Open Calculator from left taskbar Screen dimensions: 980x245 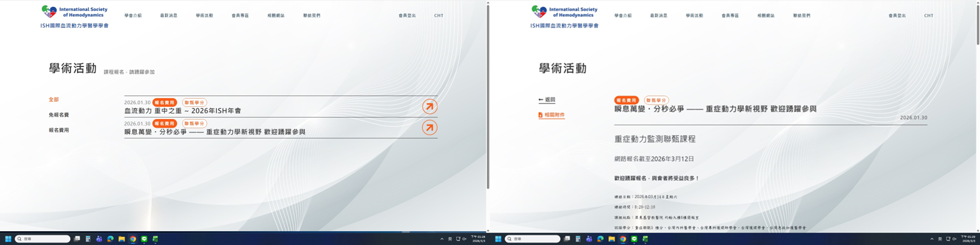(x=88, y=239)
